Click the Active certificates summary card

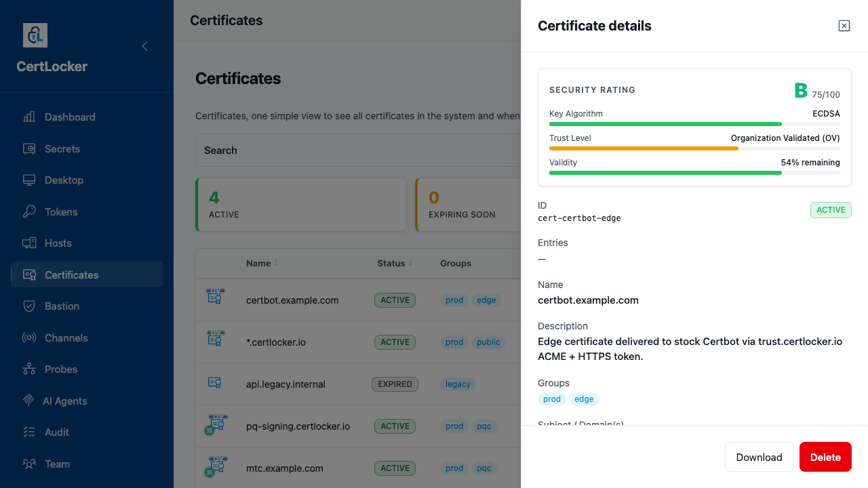[x=301, y=205]
